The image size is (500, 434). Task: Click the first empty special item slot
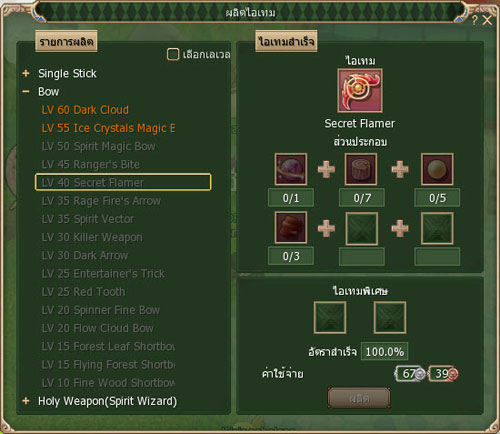(330, 317)
